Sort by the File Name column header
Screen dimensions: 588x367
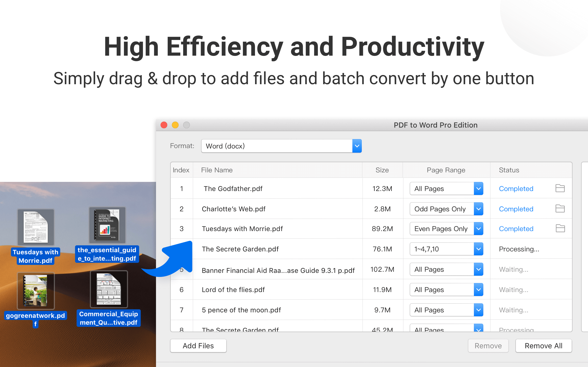click(x=217, y=170)
